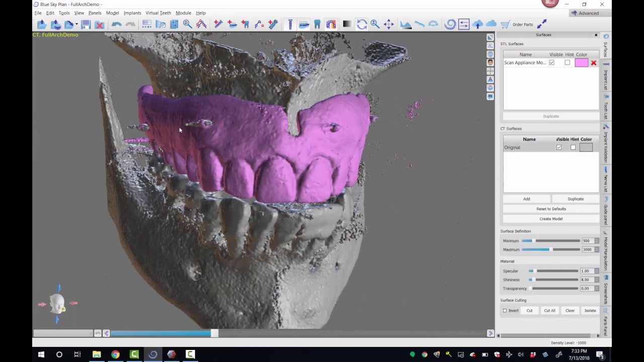Click the red X close project icon

pyautogui.click(x=99, y=25)
